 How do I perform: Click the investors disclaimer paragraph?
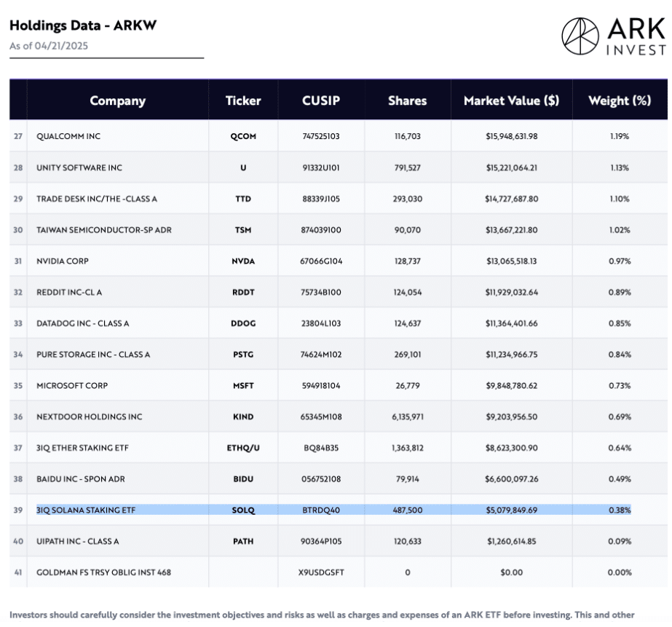tap(321, 615)
